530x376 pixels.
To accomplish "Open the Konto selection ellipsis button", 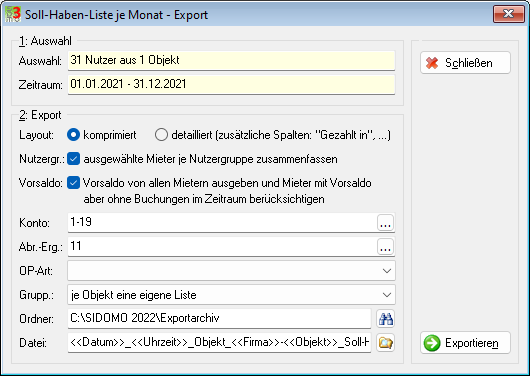I will point(386,223).
